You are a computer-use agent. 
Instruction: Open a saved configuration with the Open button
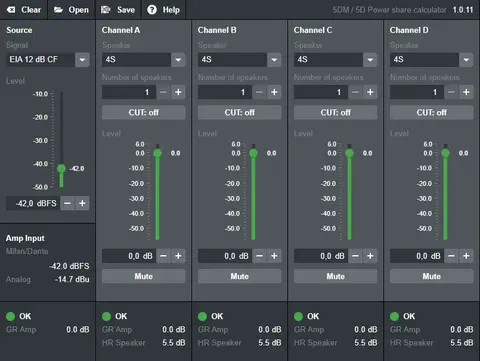71,10
